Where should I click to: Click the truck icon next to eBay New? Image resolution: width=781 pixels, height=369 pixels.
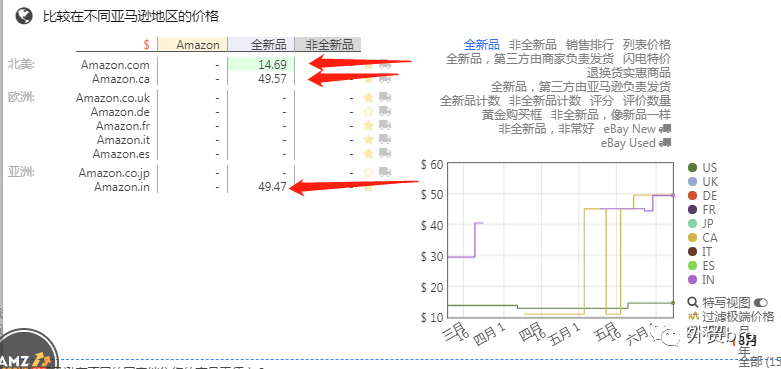point(665,129)
